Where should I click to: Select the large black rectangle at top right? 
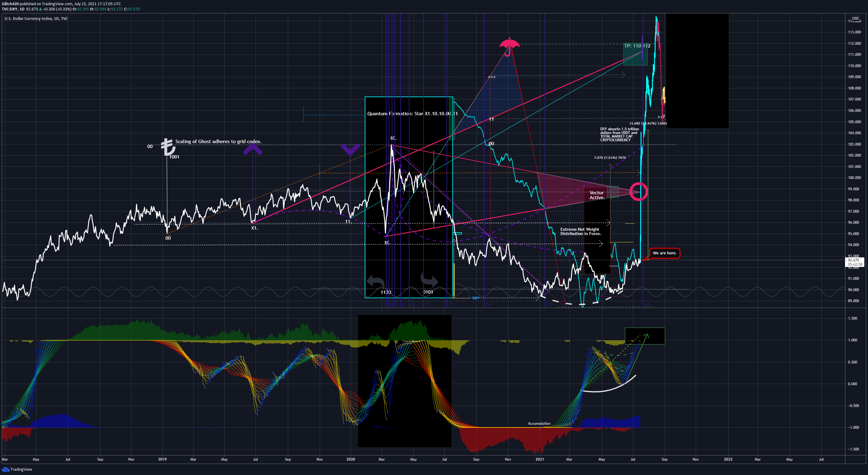(697, 71)
